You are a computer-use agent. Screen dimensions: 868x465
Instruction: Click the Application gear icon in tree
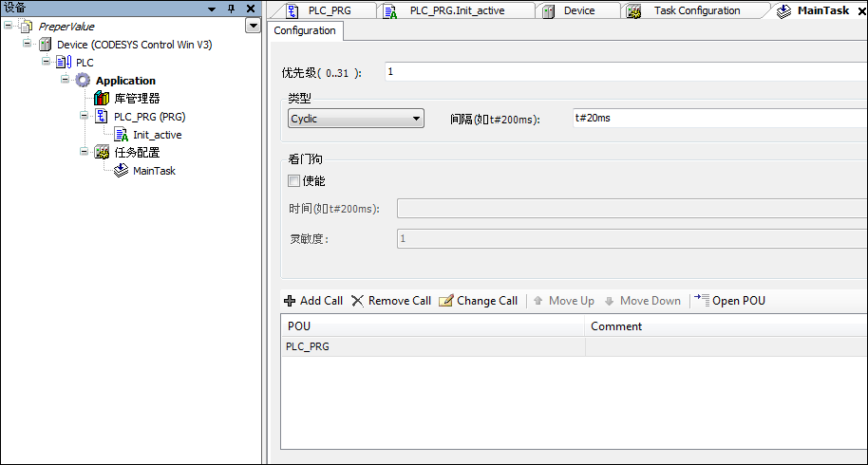click(83, 81)
